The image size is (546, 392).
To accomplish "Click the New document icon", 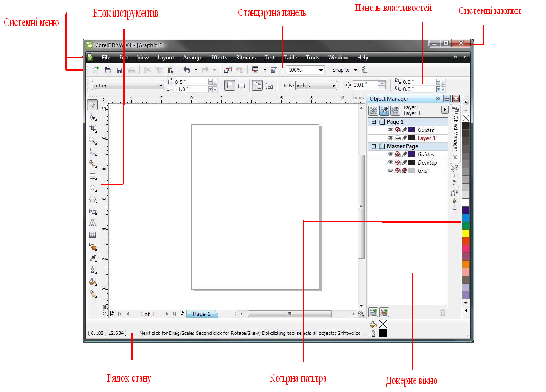I will point(96,70).
